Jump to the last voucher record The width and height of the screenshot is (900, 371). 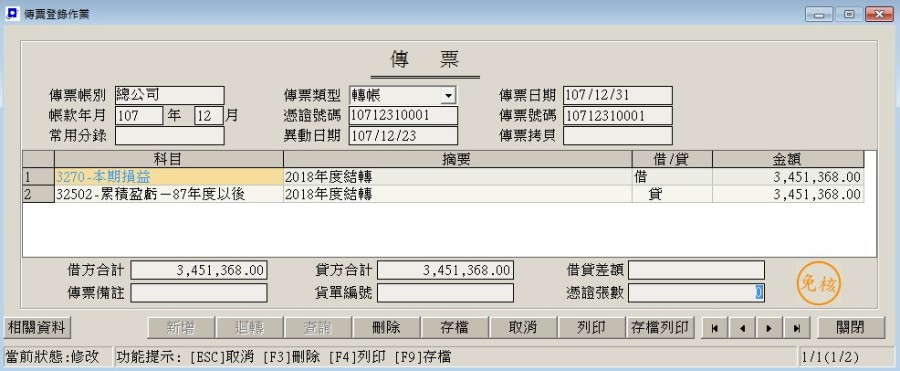point(797,328)
